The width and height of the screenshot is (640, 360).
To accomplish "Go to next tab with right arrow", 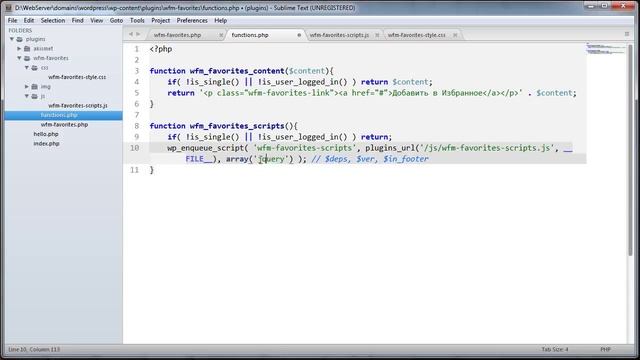I will (x=138, y=34).
